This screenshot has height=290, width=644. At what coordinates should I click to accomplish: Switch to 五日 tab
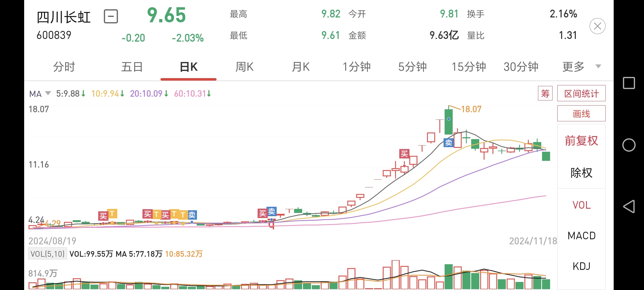[132, 67]
